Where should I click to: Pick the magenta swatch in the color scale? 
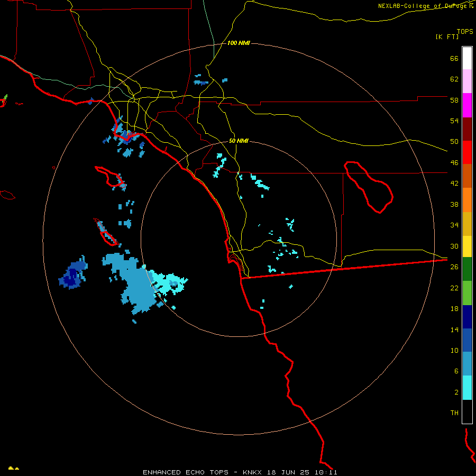[x=467, y=105]
